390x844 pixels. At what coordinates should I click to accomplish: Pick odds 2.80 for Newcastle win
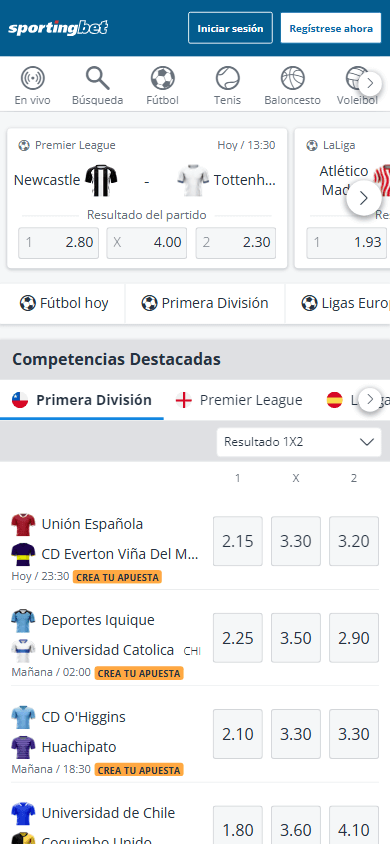pos(59,243)
